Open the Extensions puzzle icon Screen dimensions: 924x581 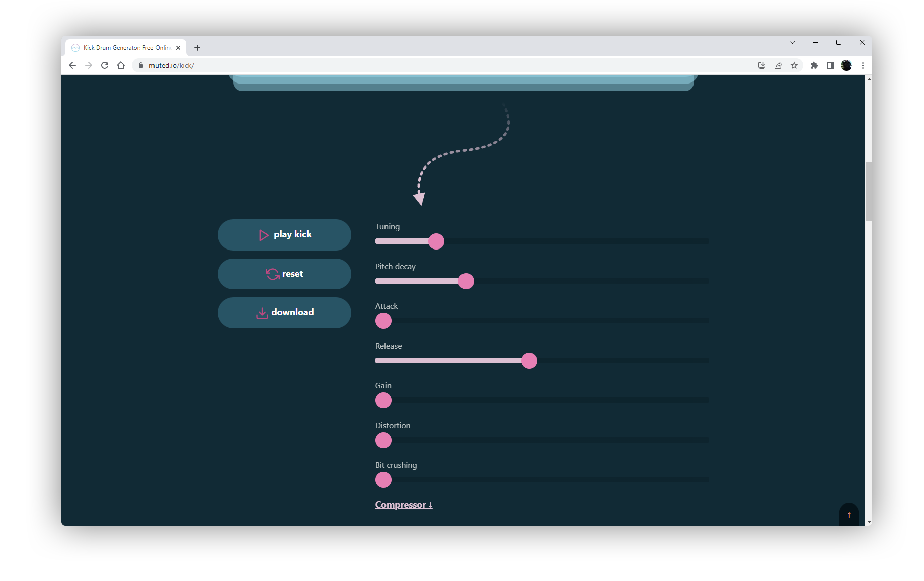click(x=814, y=65)
